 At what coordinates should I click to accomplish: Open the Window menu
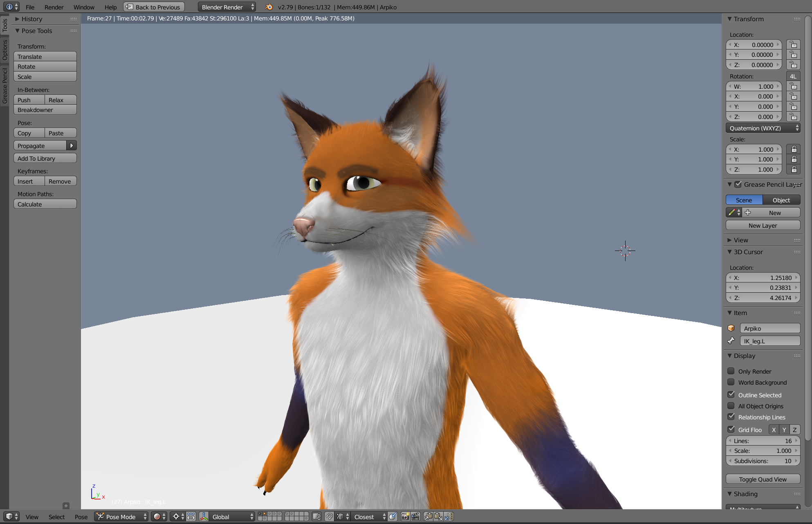click(x=84, y=7)
